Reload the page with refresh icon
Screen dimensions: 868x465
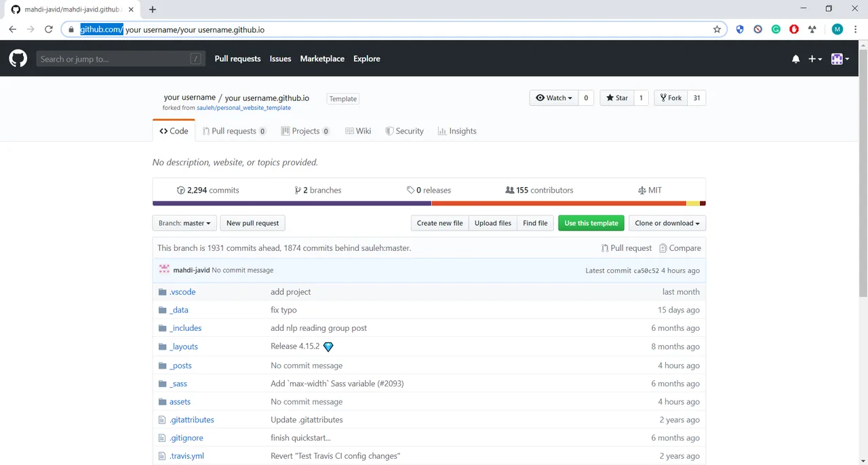pyautogui.click(x=49, y=29)
